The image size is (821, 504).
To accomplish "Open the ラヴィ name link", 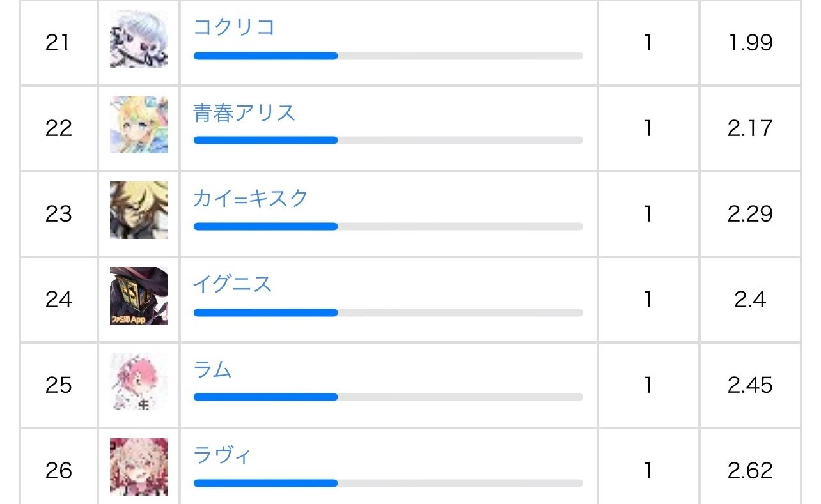I will (x=223, y=455).
